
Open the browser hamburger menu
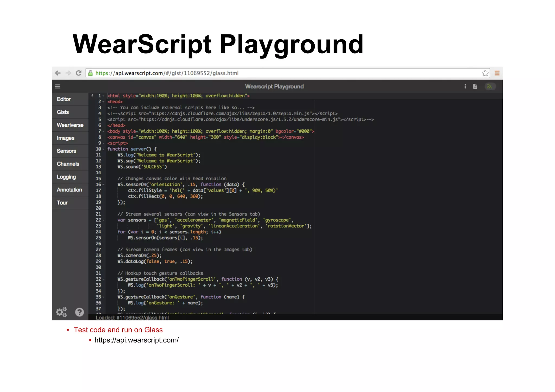[497, 73]
